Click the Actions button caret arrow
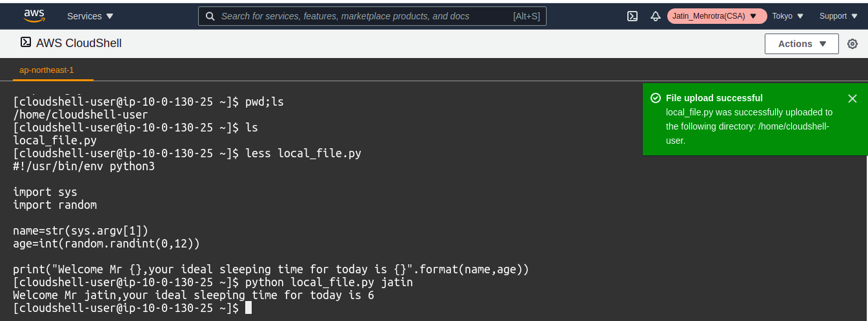The image size is (868, 321). 822,44
